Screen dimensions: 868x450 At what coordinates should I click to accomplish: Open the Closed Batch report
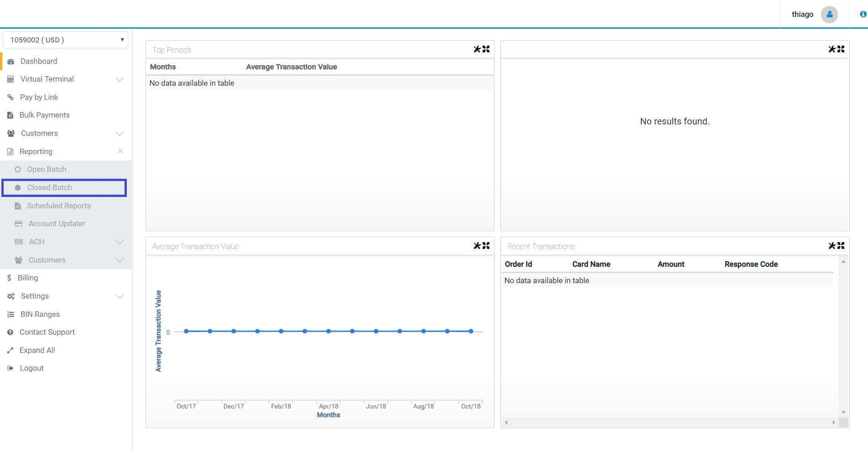[x=49, y=187]
